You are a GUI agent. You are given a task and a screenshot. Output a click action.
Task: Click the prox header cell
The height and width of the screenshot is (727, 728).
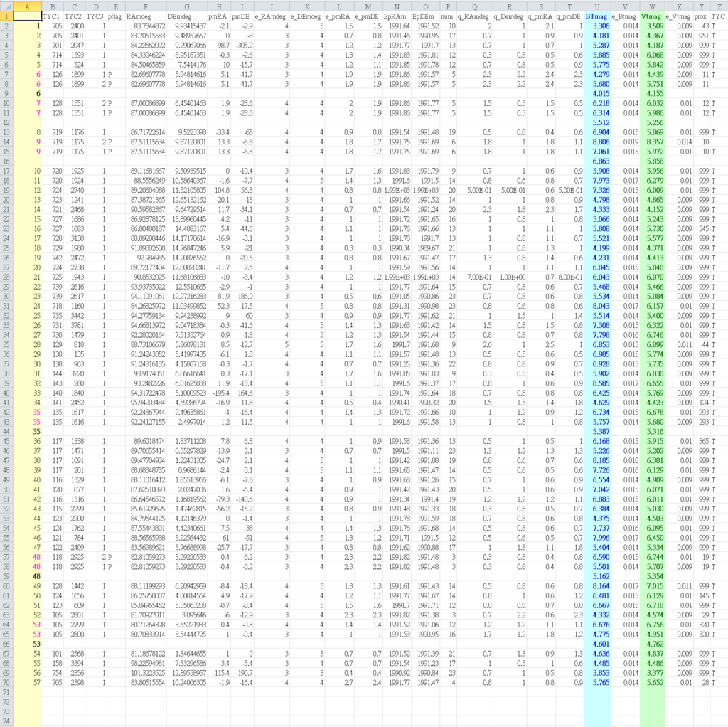[x=702, y=16]
